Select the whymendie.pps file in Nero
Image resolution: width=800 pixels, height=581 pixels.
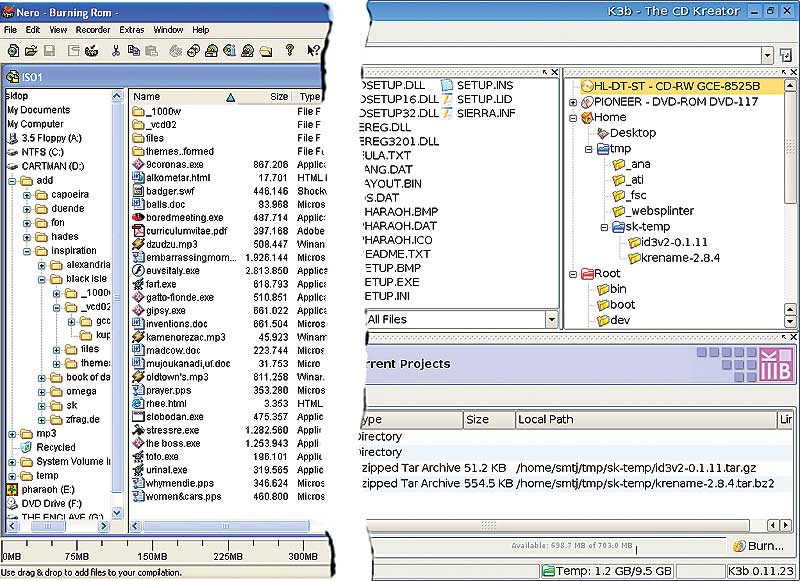click(x=180, y=484)
